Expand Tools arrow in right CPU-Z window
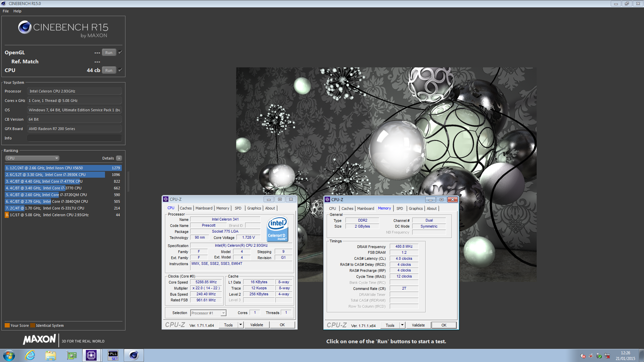The height and width of the screenshot is (362, 644). click(402, 325)
